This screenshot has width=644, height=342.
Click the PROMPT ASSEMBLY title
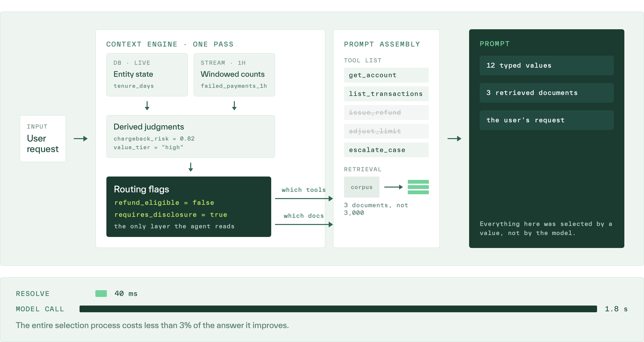[382, 44]
